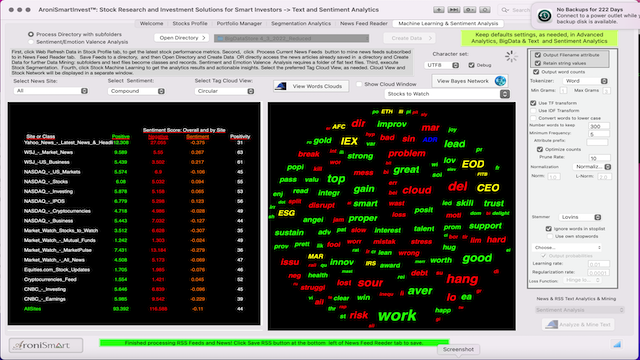Toggle Retain string values checkbox
Image resolution: width=640 pixels, height=360 pixels.
[x=538, y=63]
